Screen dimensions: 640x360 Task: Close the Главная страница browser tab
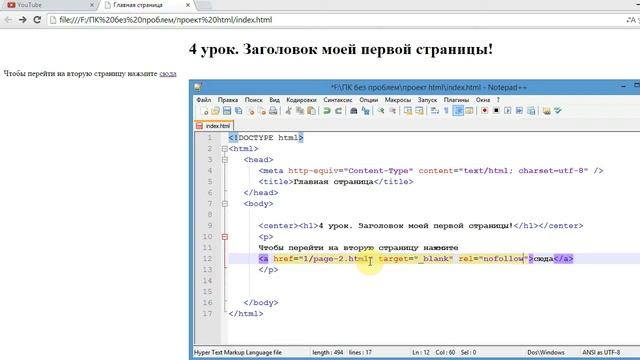click(x=188, y=5)
